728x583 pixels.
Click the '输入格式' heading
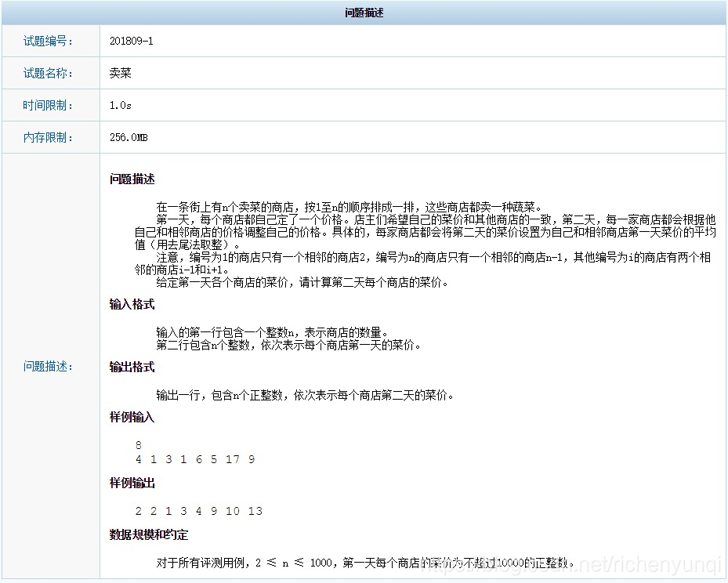(132, 305)
